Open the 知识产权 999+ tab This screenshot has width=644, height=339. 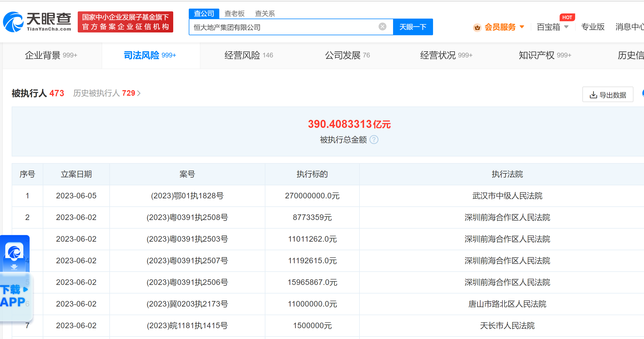pos(545,55)
